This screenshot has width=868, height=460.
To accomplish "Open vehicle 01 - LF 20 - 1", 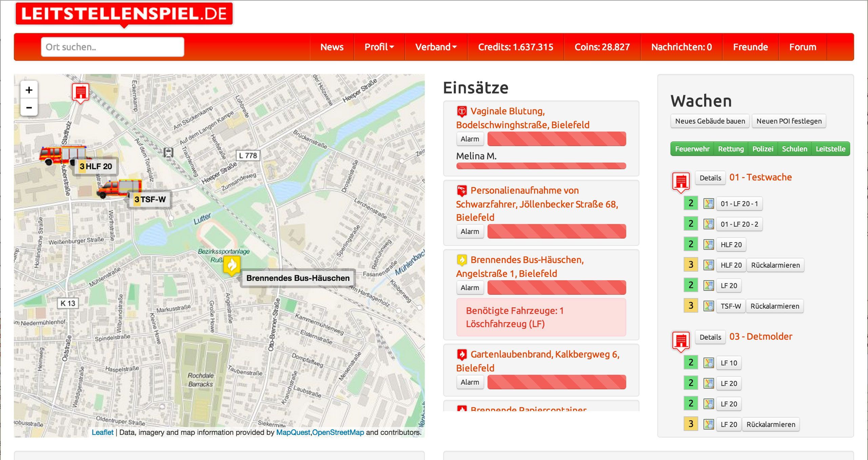I will (x=739, y=204).
